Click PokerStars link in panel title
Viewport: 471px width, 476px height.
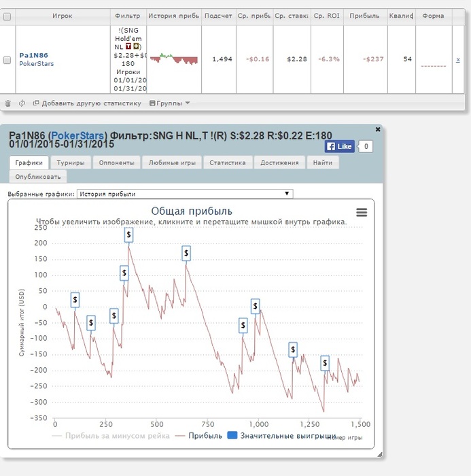click(x=77, y=135)
